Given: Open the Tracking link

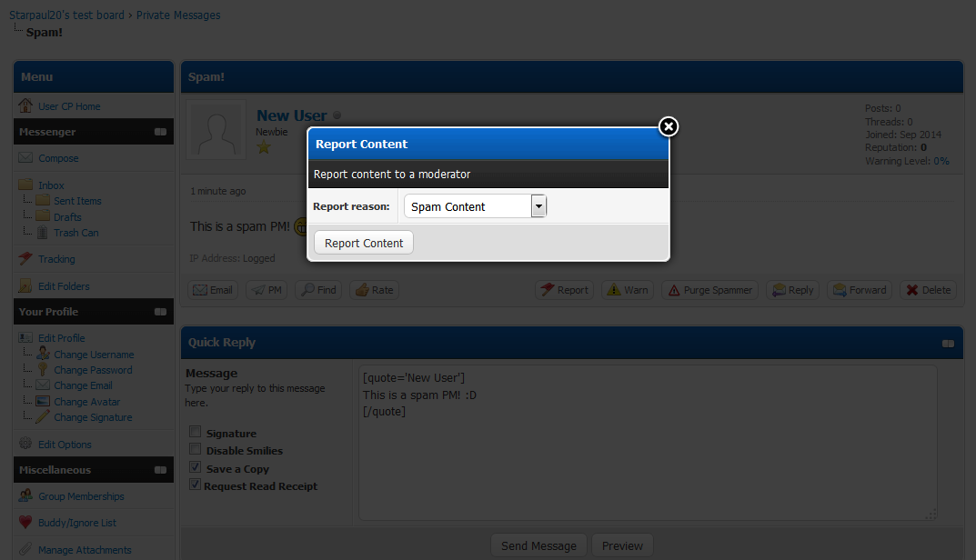Looking at the screenshot, I should click(56, 259).
